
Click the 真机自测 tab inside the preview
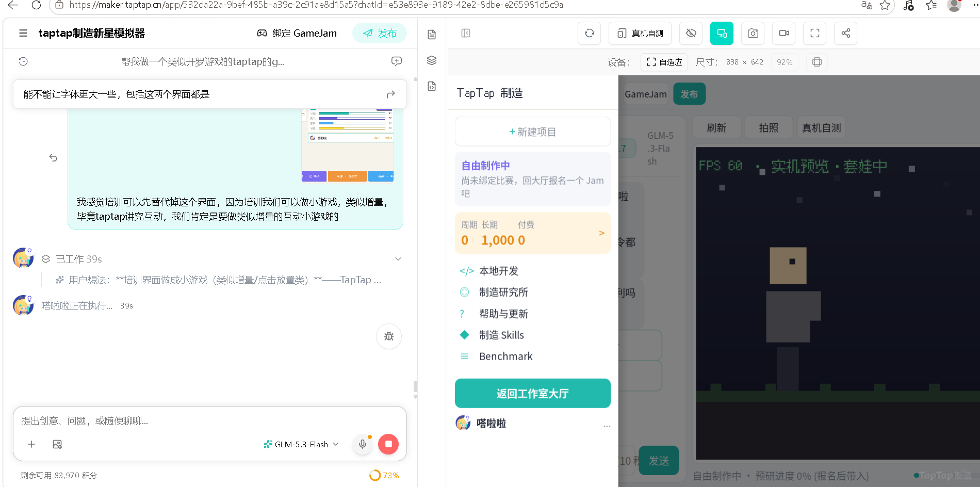[822, 127]
